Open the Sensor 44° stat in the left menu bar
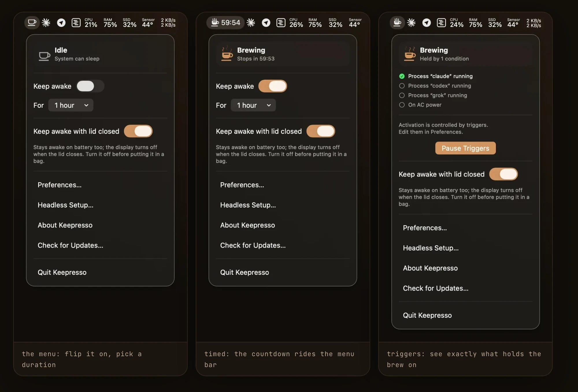This screenshot has height=392, width=578. [x=148, y=23]
